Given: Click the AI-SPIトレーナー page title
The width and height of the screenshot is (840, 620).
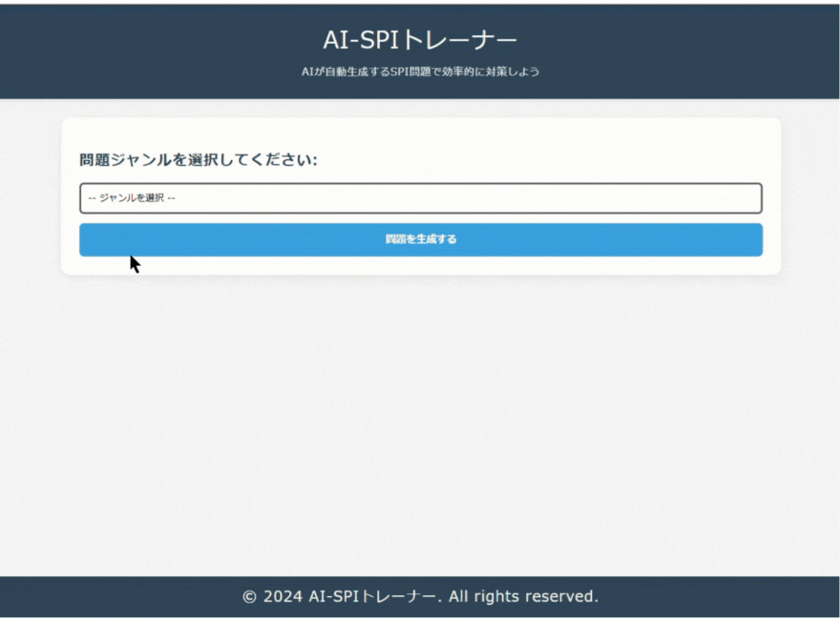Looking at the screenshot, I should [x=420, y=38].
